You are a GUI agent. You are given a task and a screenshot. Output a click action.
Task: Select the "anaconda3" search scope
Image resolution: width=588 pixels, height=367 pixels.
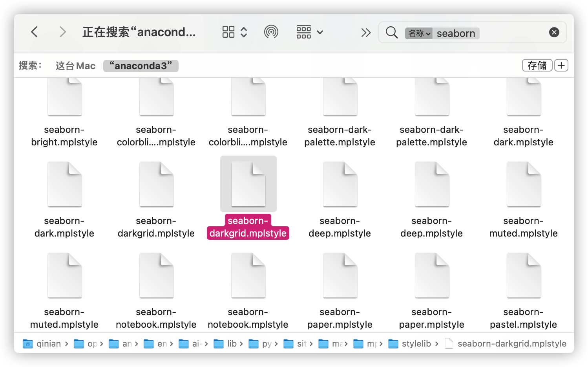pos(141,66)
